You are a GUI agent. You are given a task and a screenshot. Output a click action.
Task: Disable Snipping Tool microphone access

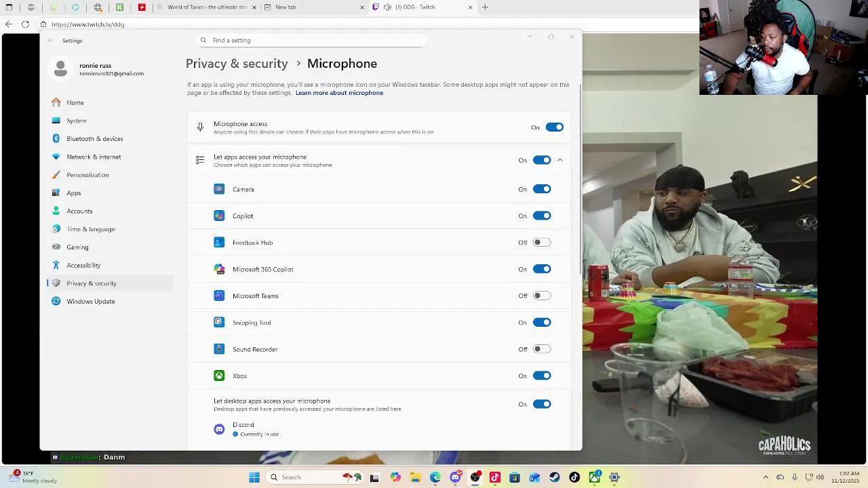tap(542, 323)
